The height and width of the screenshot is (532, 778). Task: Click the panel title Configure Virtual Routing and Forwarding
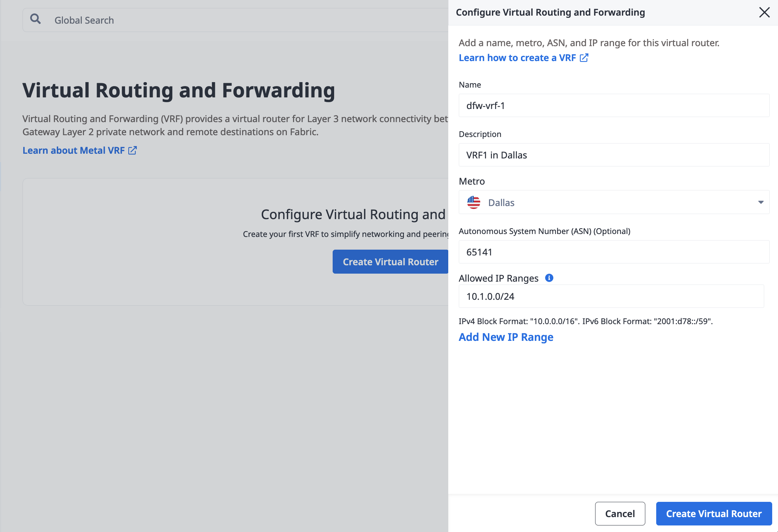[550, 12]
